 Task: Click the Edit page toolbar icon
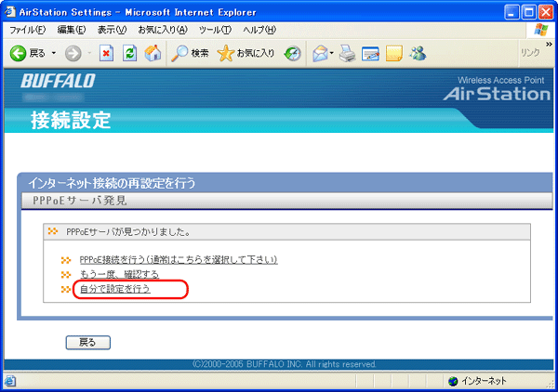click(370, 54)
